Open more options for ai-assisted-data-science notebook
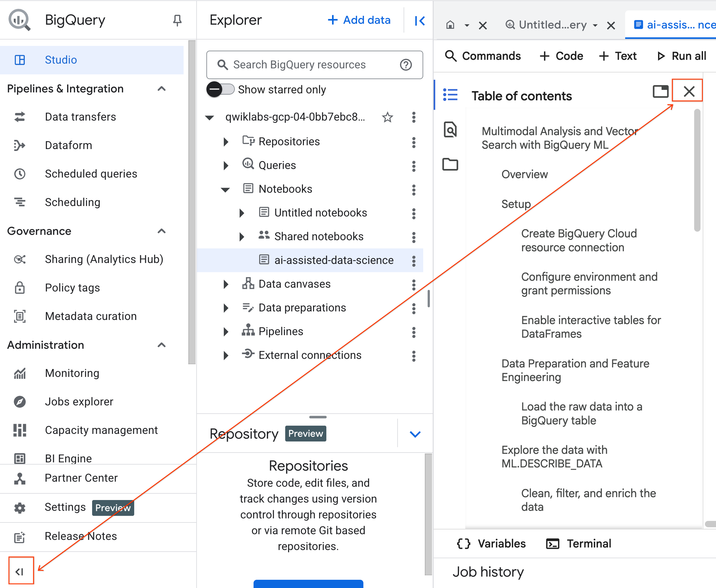The width and height of the screenshot is (716, 588). coord(413,260)
